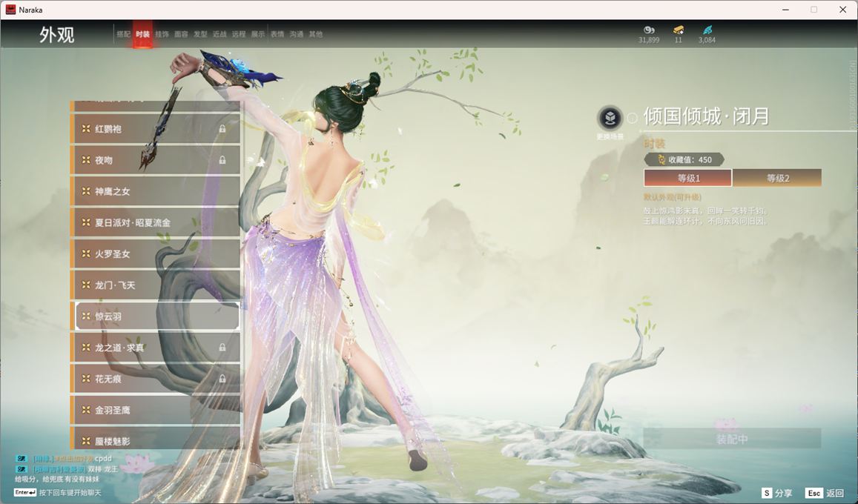Go to the 发型 tab
This screenshot has width=858, height=504.
coord(200,34)
